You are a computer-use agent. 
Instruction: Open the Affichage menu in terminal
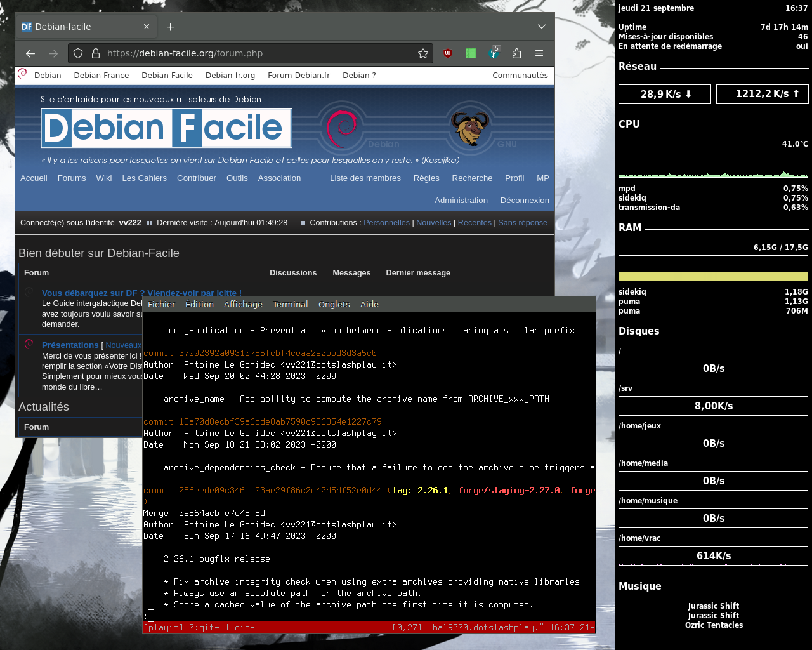(x=243, y=304)
